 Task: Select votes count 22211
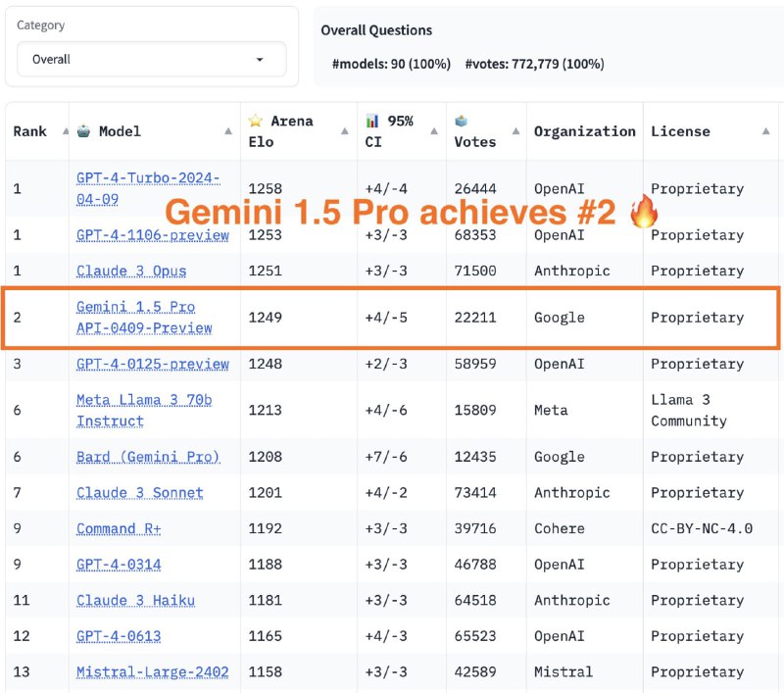tap(475, 318)
